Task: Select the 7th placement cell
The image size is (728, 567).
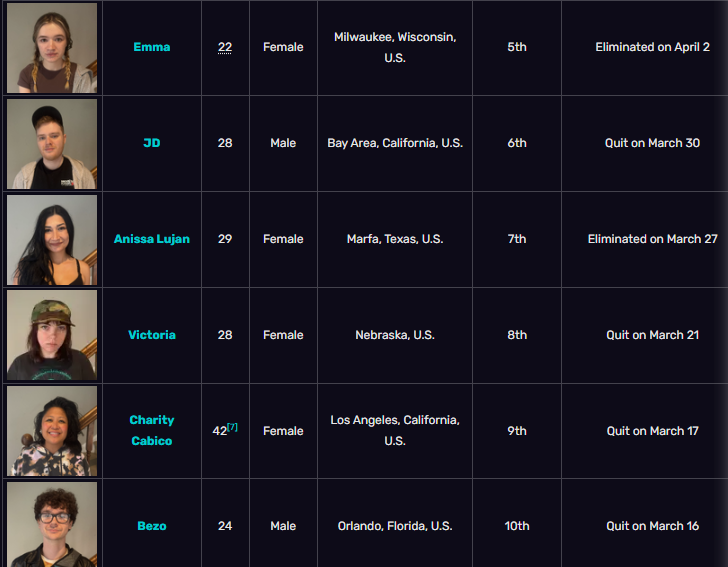Action: (x=517, y=239)
